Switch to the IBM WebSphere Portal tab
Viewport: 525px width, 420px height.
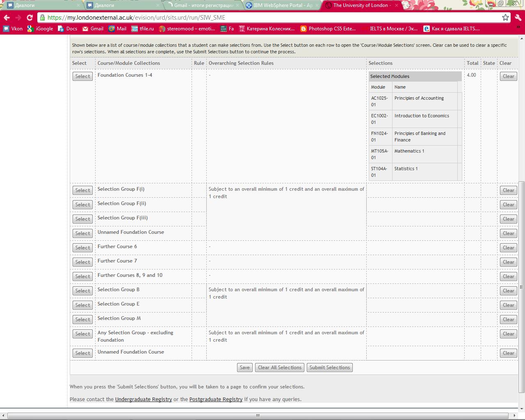click(x=280, y=5)
